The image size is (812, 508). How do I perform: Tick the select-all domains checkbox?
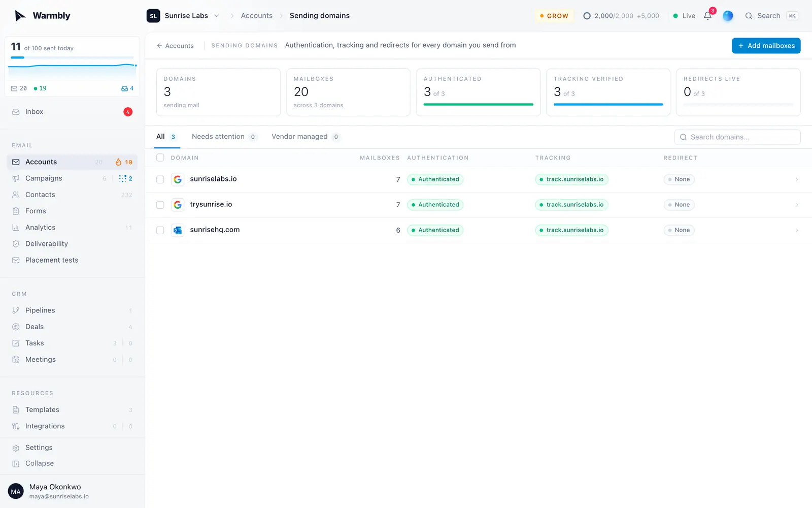tap(160, 157)
